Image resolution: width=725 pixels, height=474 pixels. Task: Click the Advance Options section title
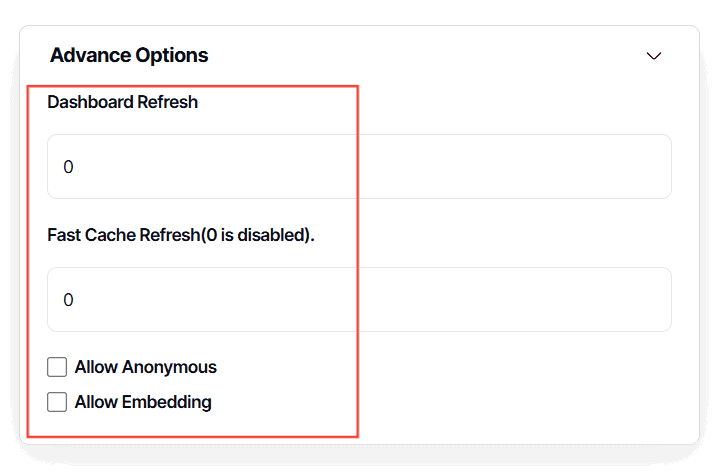click(129, 55)
